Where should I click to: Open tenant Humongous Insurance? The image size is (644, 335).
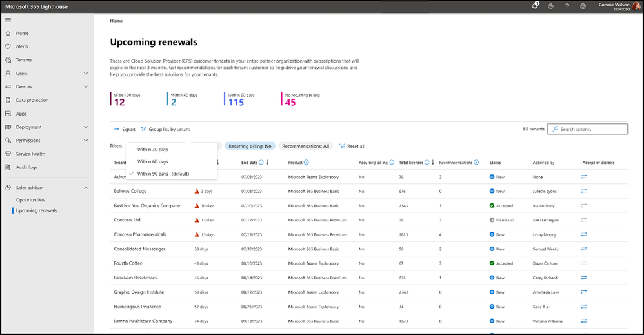(137, 307)
